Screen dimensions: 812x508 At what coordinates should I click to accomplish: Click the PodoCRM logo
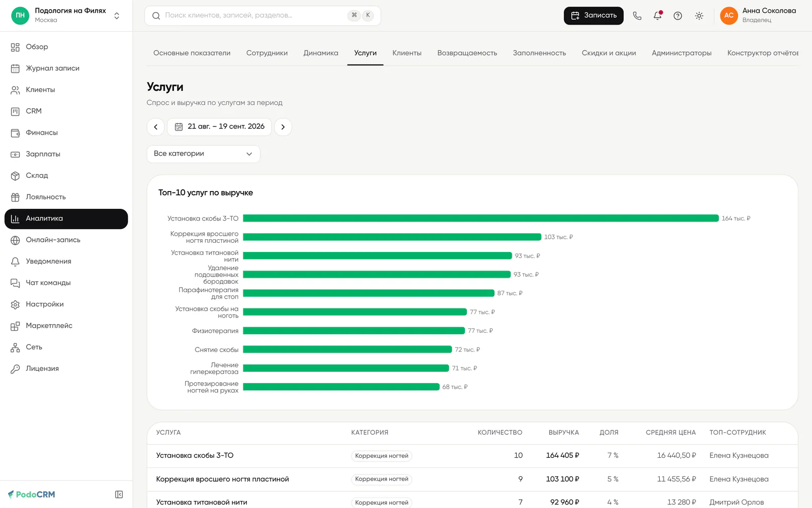click(x=31, y=494)
